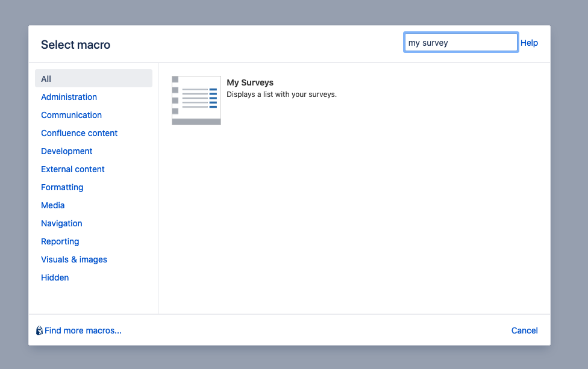Choose the Navigation macro category
The width and height of the screenshot is (588, 369).
coord(61,223)
